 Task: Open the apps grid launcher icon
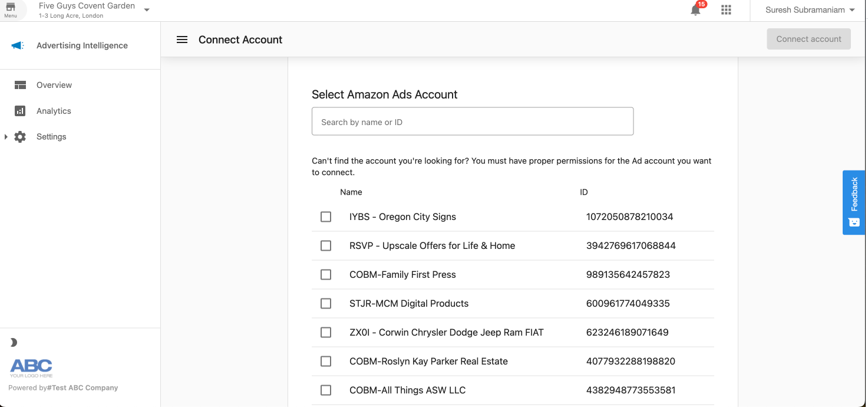coord(726,10)
